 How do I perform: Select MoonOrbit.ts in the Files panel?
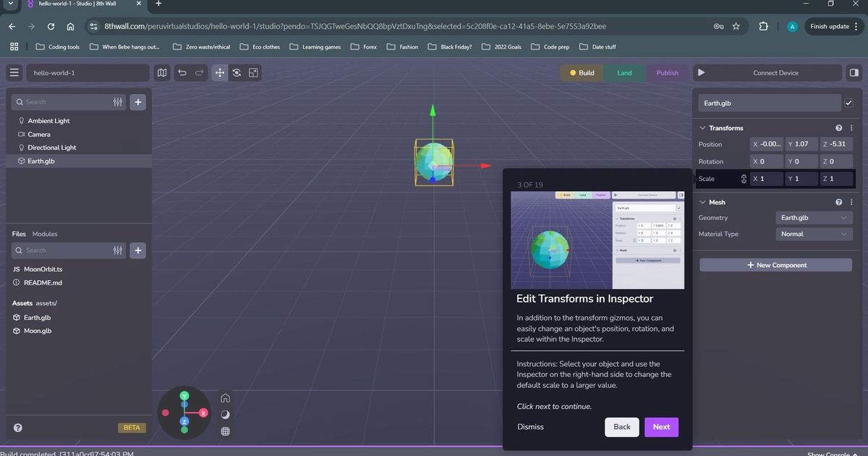tap(43, 269)
